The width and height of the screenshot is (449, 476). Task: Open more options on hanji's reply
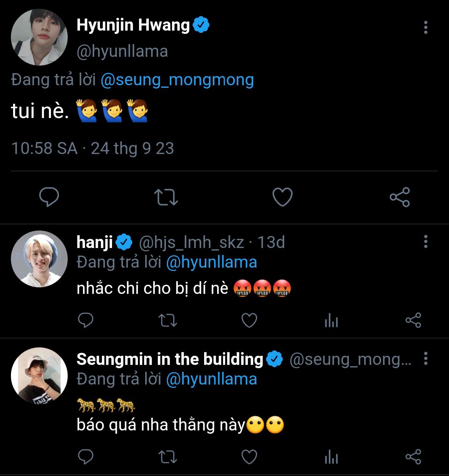(x=425, y=241)
